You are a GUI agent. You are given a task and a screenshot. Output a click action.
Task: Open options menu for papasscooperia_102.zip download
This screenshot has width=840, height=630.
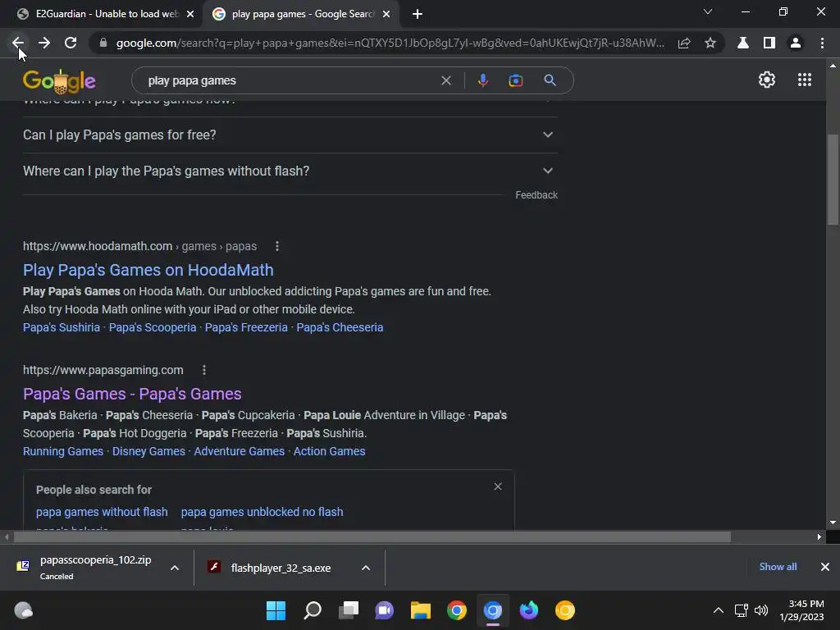tap(175, 568)
